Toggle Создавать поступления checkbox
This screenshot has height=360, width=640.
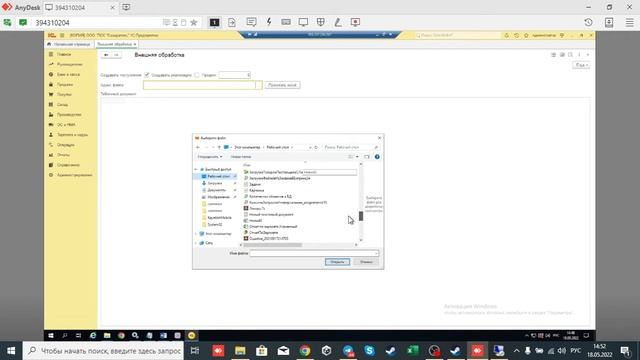click(x=147, y=75)
